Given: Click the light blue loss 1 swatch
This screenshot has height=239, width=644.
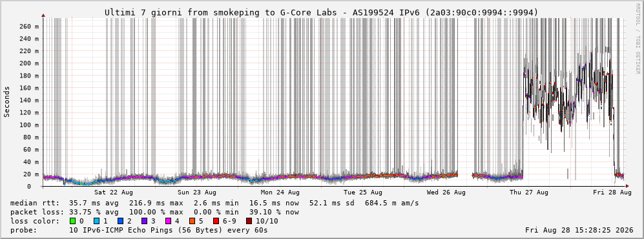Looking at the screenshot, I should click(x=97, y=221).
